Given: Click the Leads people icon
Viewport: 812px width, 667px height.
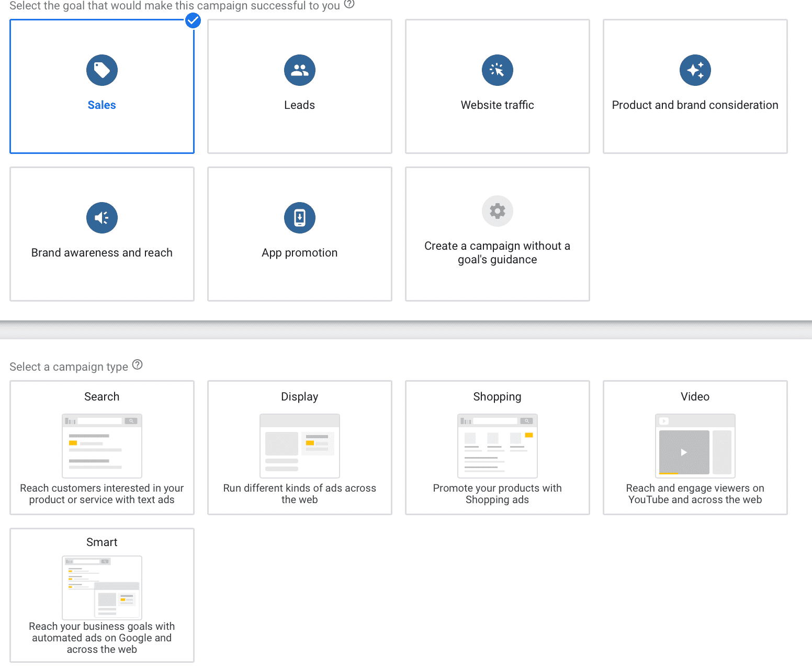Looking at the screenshot, I should click(300, 70).
